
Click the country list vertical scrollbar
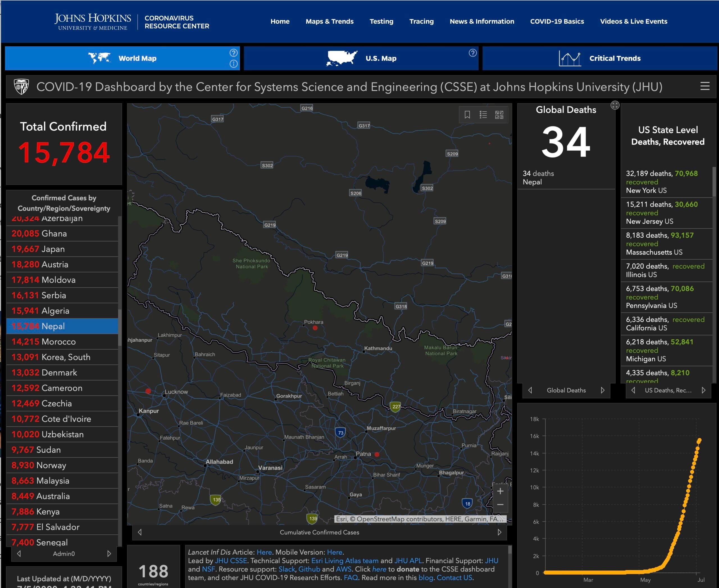tap(120, 328)
